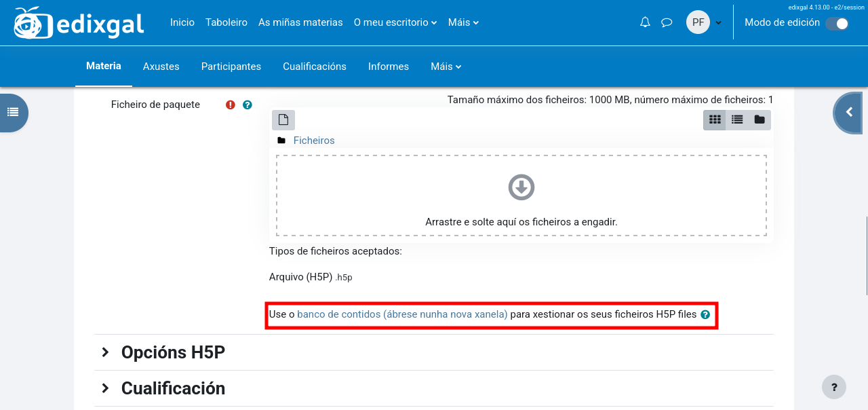
Task: Switch file picker to list details view
Action: tap(737, 120)
